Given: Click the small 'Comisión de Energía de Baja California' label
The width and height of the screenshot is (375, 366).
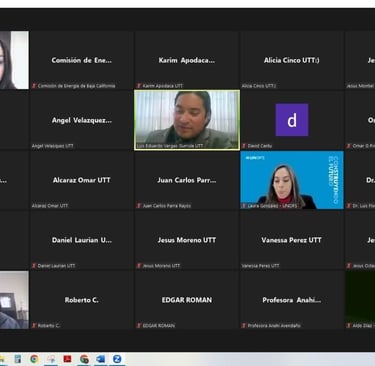Looking at the screenshot, I should click(76, 86).
